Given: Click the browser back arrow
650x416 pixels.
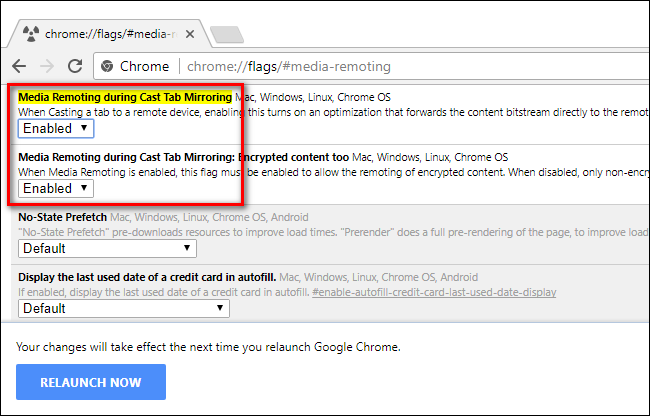Looking at the screenshot, I should [x=21, y=67].
